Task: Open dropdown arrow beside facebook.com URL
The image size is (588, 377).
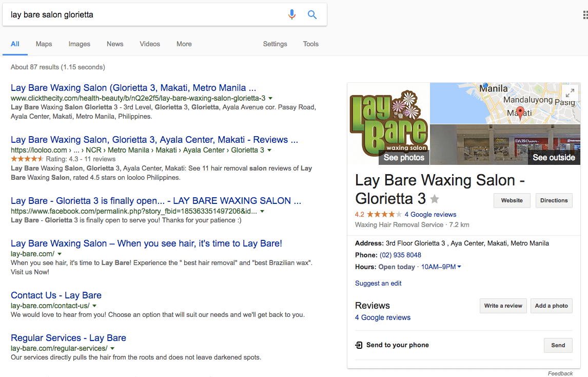Action: 262,212
